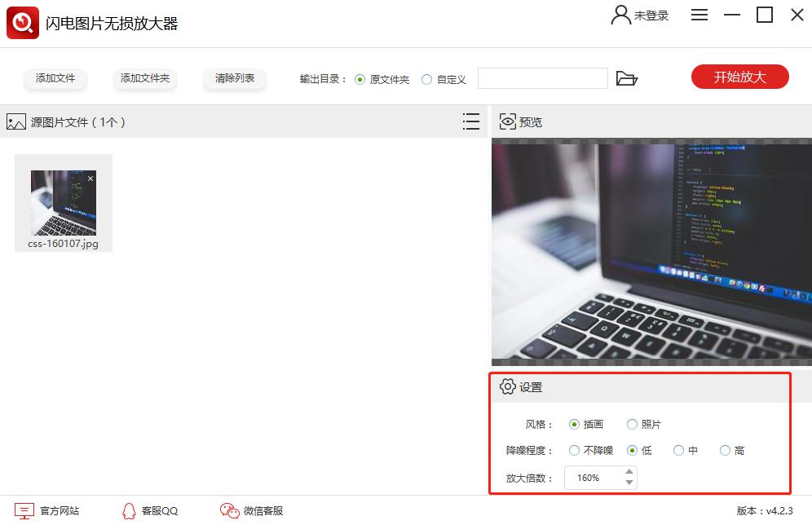Set noise reduction level to 高
This screenshot has width=812, height=525.
tap(725, 450)
